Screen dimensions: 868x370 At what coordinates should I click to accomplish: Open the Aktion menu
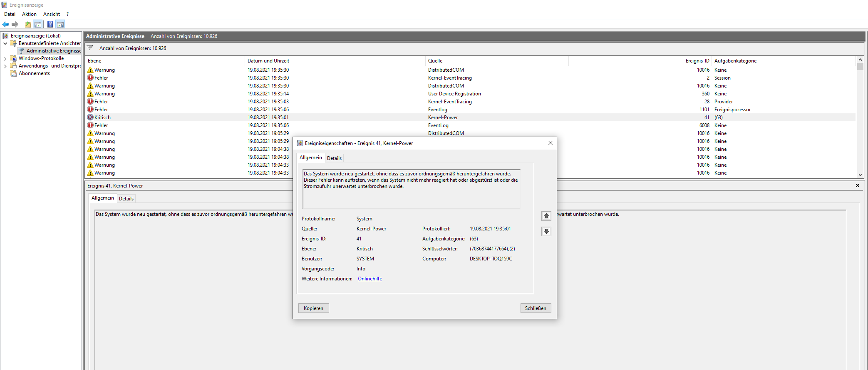29,14
